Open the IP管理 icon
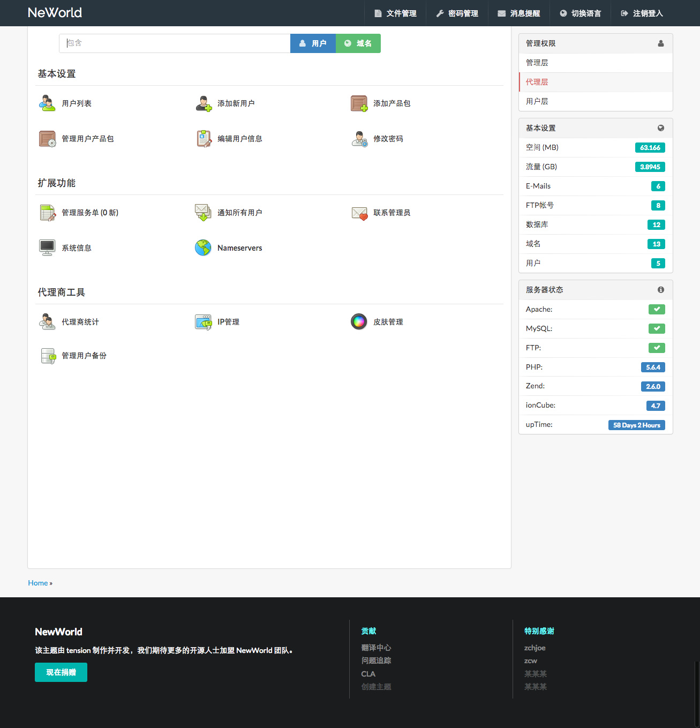 coord(203,321)
